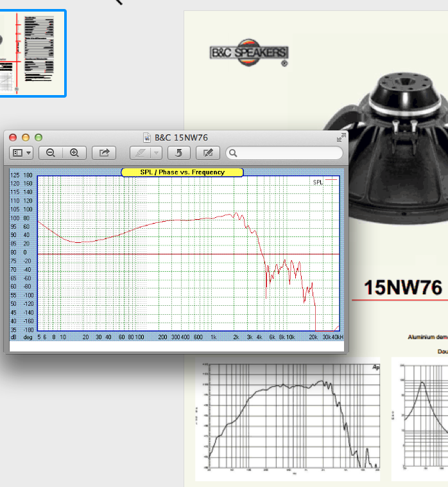Click the deg unit label on axis
Screen dimensions: 448x487
[28, 337]
